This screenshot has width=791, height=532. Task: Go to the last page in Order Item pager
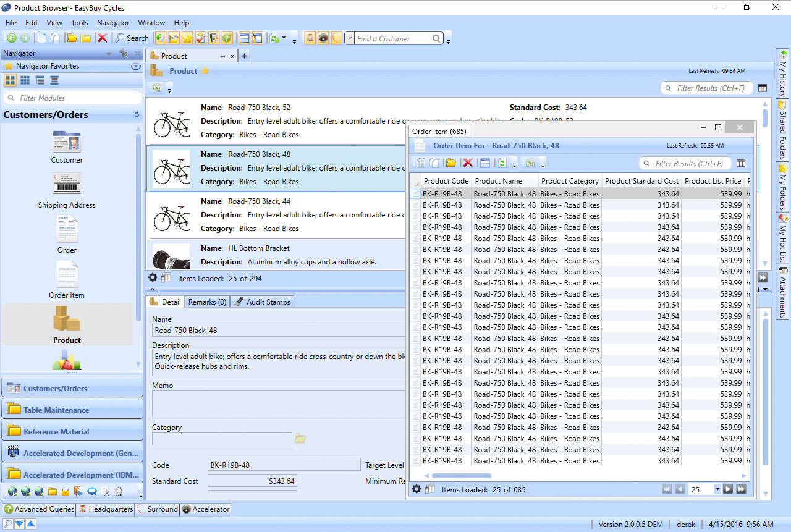pyautogui.click(x=742, y=489)
